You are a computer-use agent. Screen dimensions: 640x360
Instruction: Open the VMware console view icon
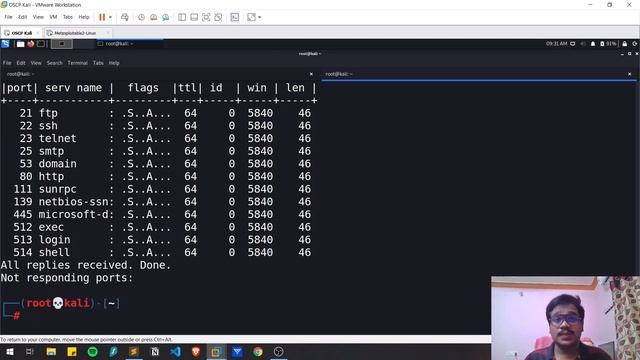pyautogui.click(x=235, y=17)
